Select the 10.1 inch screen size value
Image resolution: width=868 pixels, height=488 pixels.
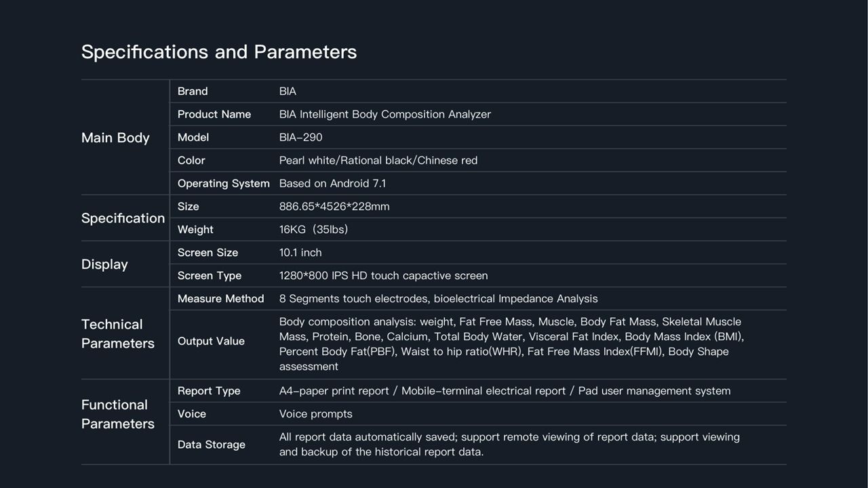[300, 253]
